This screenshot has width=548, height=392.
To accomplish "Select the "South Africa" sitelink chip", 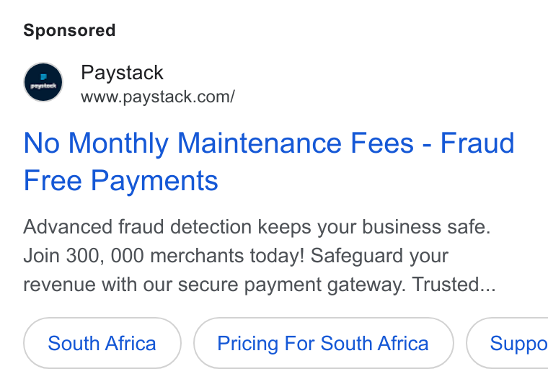I will click(102, 343).
